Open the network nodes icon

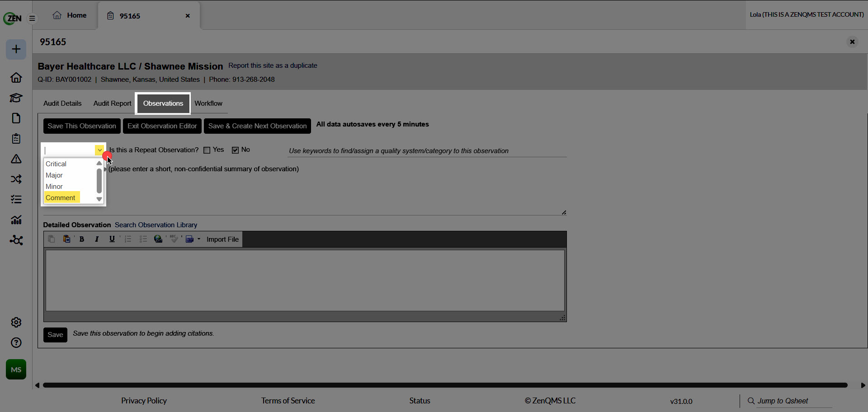click(16, 240)
